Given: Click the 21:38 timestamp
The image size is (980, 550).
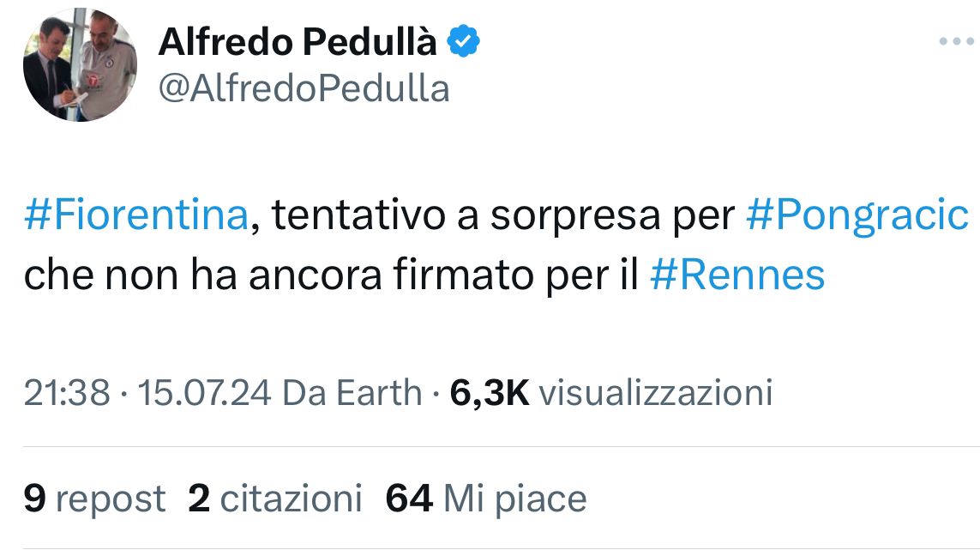Looking at the screenshot, I should point(67,393).
